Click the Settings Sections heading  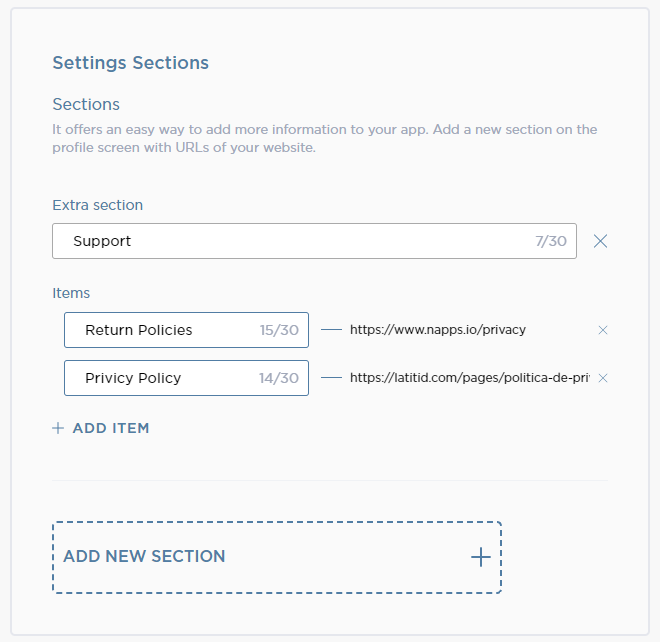[130, 63]
